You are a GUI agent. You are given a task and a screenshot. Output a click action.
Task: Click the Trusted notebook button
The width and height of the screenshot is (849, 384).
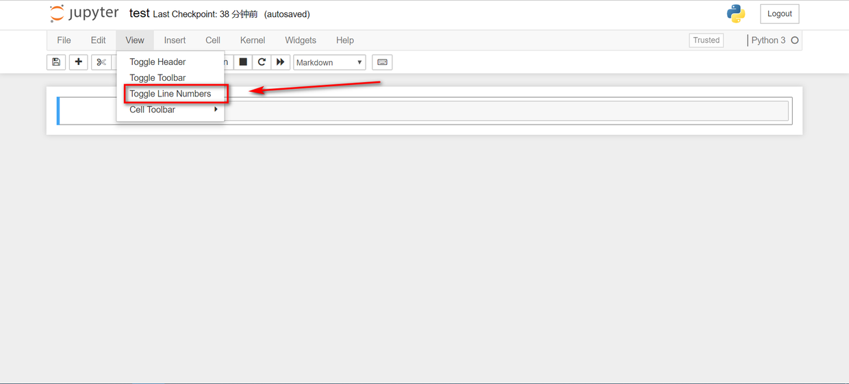(706, 40)
